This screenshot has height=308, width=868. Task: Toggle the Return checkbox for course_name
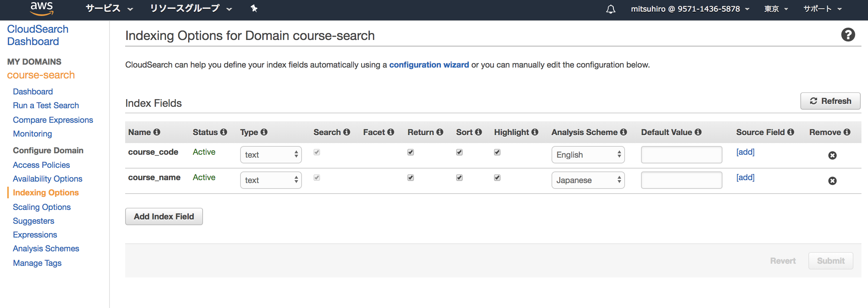coord(411,178)
